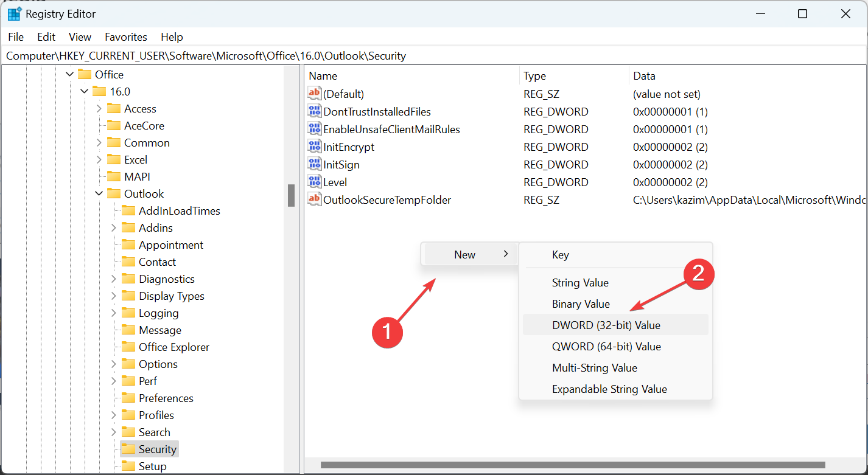Expand the Common key
This screenshot has width=868, height=475.
coord(99,142)
